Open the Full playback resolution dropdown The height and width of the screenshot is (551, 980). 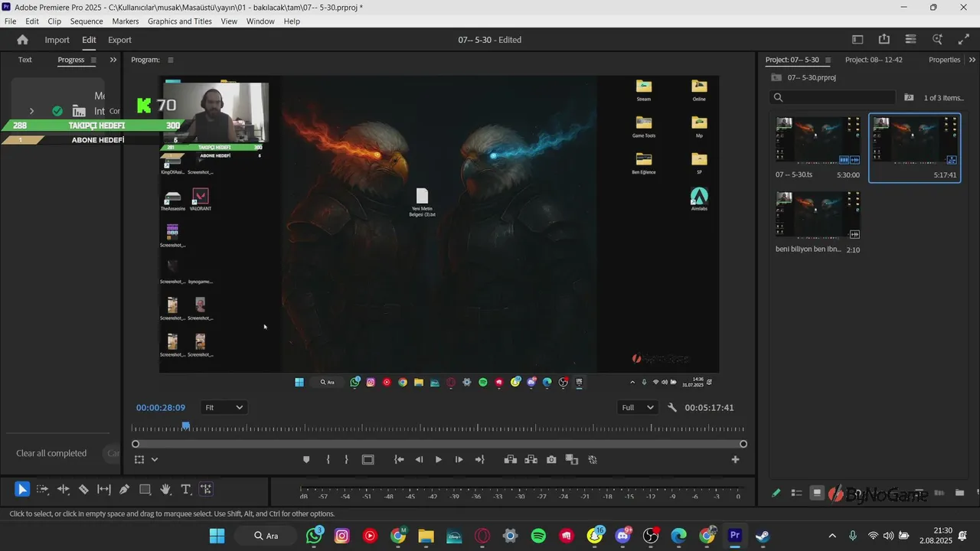(x=638, y=408)
